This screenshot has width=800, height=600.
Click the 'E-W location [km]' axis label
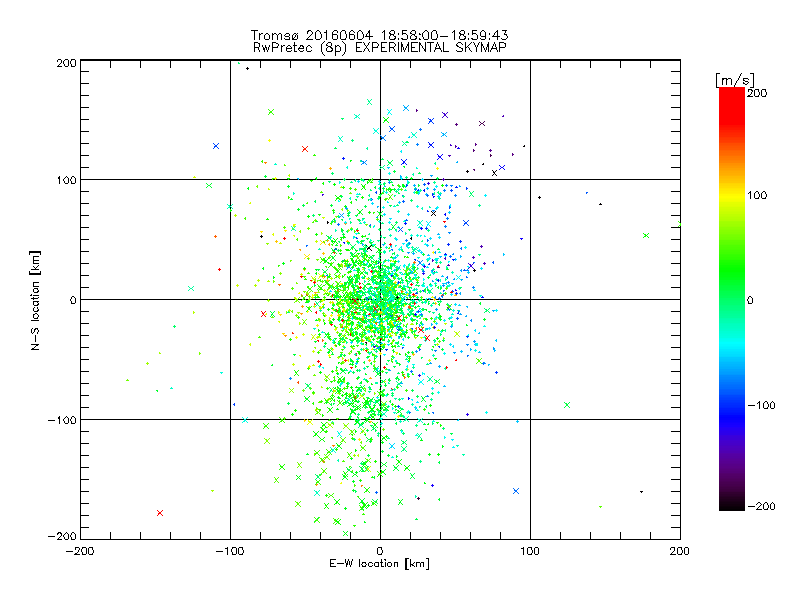(380, 563)
